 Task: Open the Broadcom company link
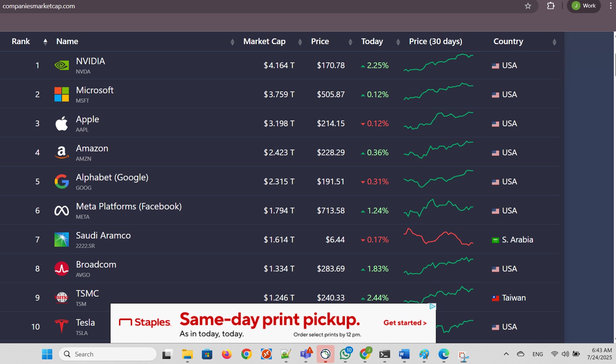(96, 265)
